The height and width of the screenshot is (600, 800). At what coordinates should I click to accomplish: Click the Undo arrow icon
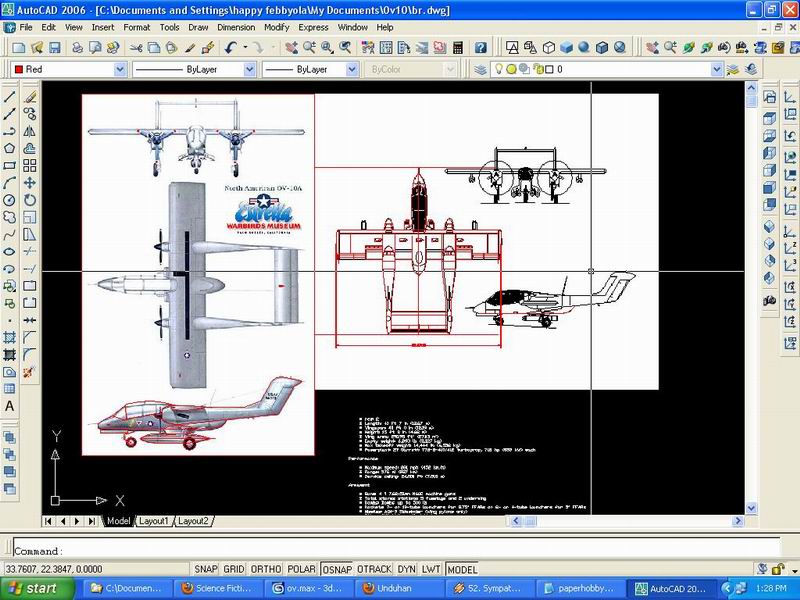(x=231, y=48)
